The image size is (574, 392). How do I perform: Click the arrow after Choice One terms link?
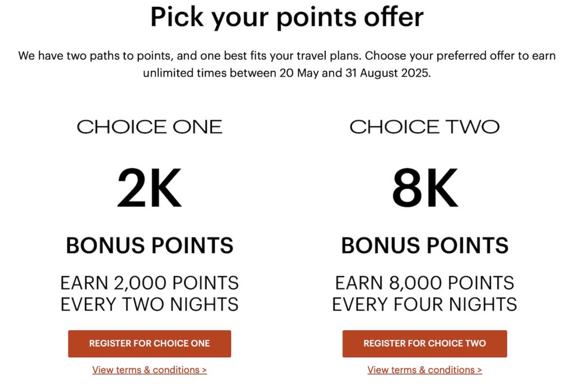pyautogui.click(x=204, y=370)
